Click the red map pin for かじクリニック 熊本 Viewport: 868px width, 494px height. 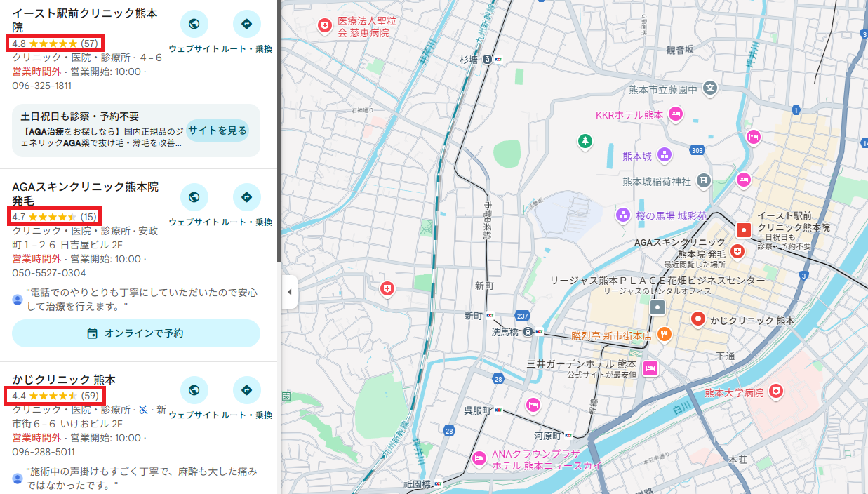tap(697, 319)
